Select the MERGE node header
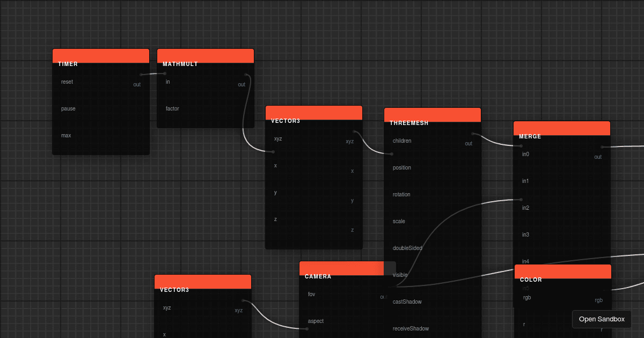This screenshot has width=644, height=338. (x=561, y=128)
